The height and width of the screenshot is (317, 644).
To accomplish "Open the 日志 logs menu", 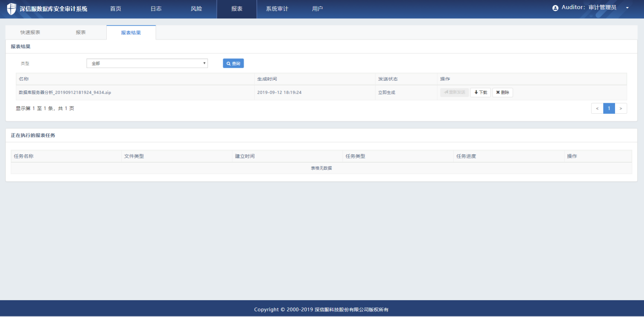I will [x=156, y=9].
